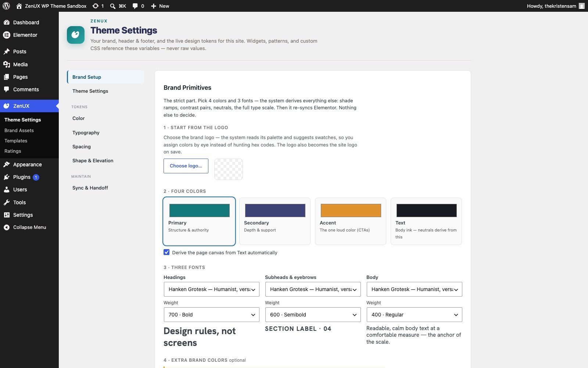
Task: Open Ratings submenu link
Action: click(x=13, y=151)
